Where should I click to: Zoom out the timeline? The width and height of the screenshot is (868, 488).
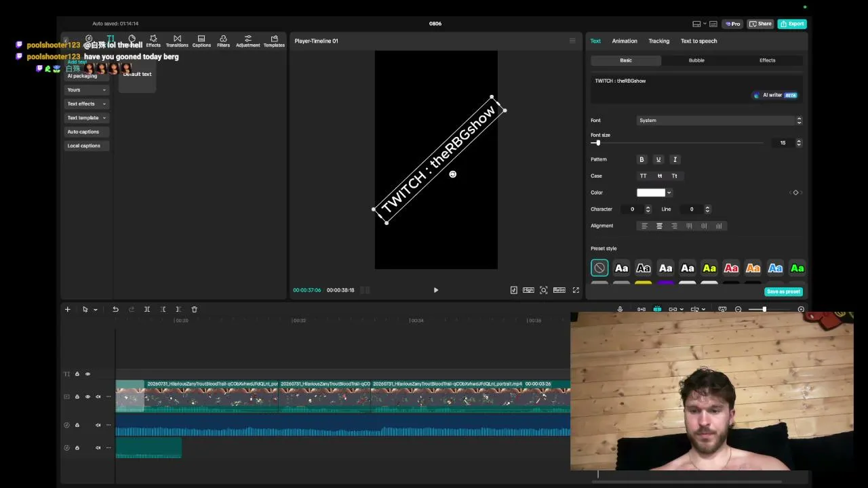click(x=738, y=309)
